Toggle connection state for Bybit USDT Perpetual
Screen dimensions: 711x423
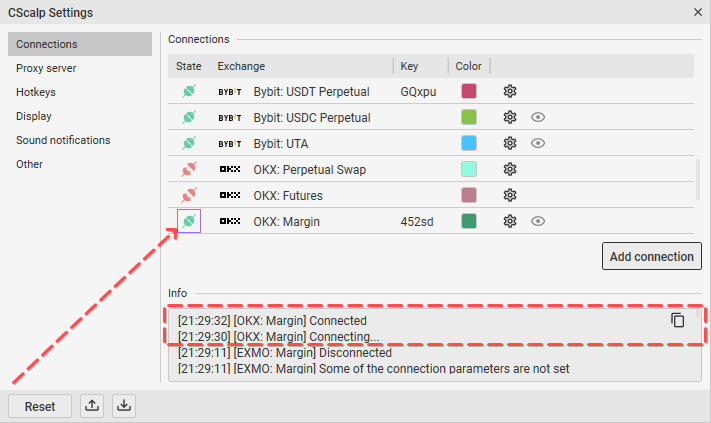tap(188, 91)
